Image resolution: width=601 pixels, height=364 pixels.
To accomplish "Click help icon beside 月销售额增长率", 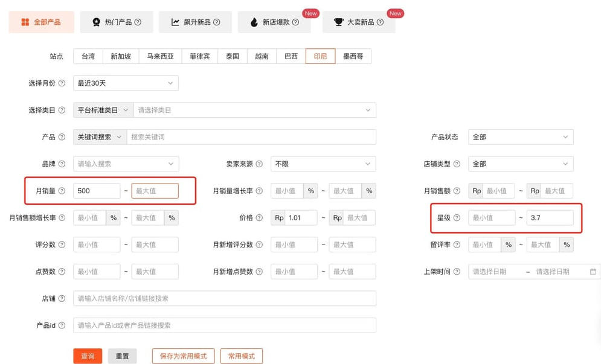I will (x=62, y=218).
